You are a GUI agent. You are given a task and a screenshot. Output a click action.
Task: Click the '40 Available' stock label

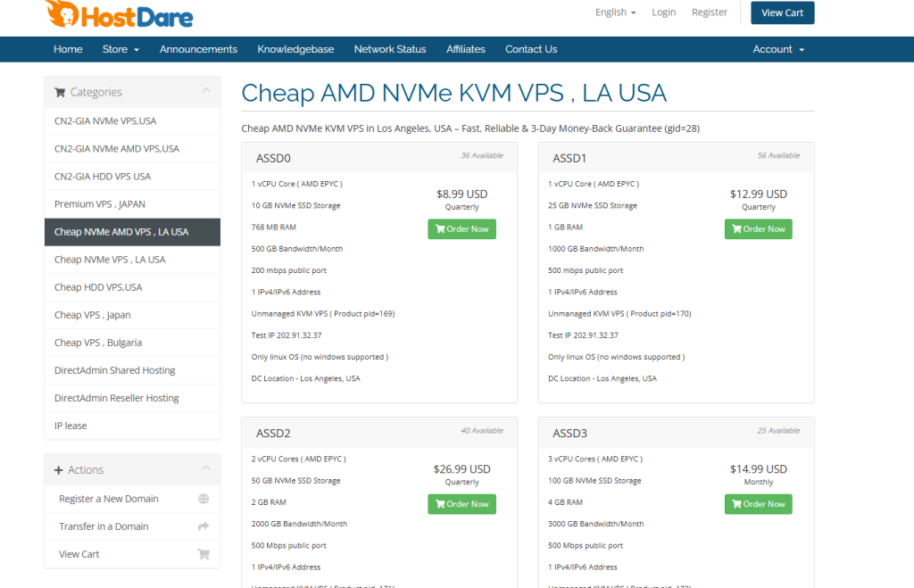tap(482, 431)
